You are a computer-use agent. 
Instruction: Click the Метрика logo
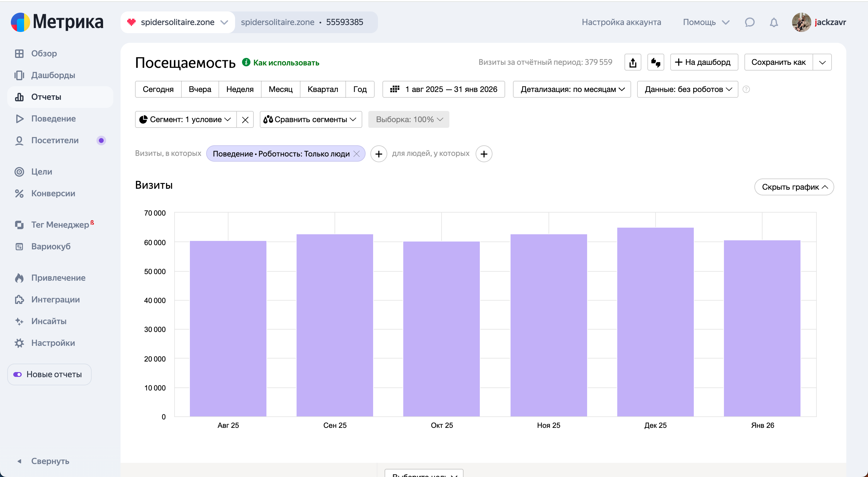point(57,22)
